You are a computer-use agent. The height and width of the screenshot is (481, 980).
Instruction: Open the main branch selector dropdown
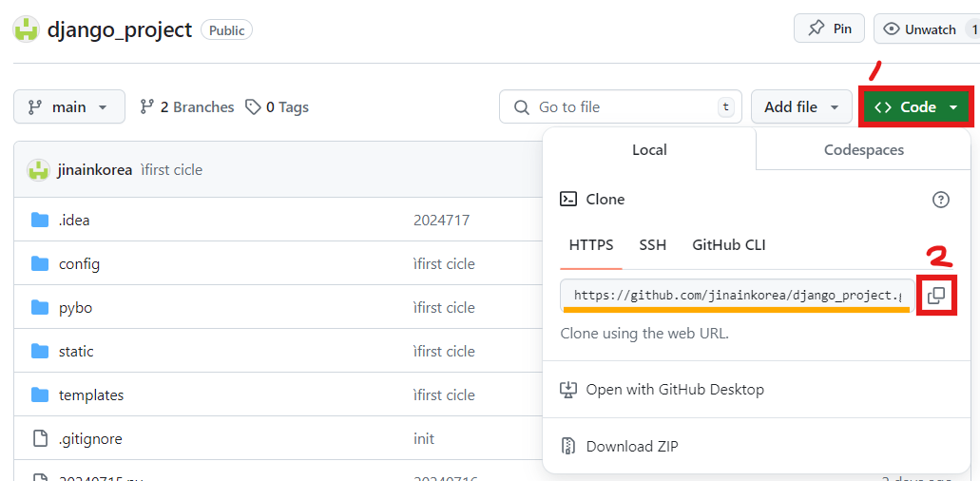click(x=69, y=106)
